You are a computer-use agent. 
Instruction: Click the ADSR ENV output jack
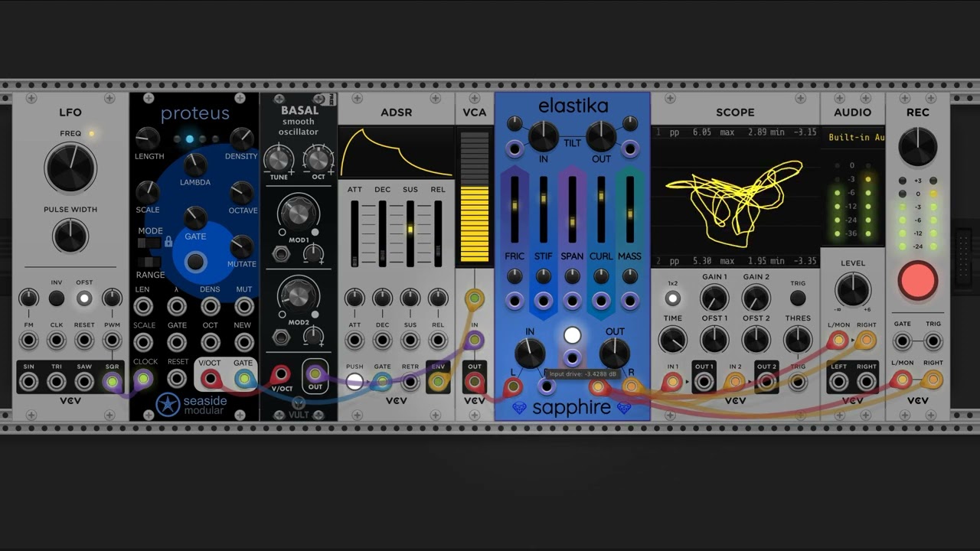(x=438, y=381)
